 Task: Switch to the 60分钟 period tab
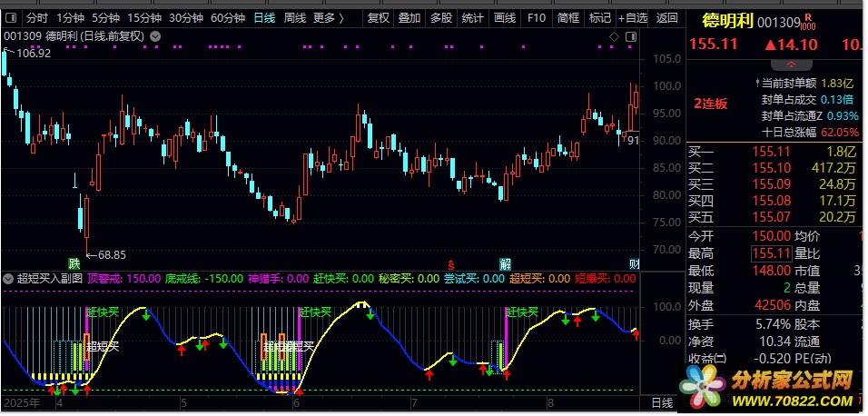[227, 17]
